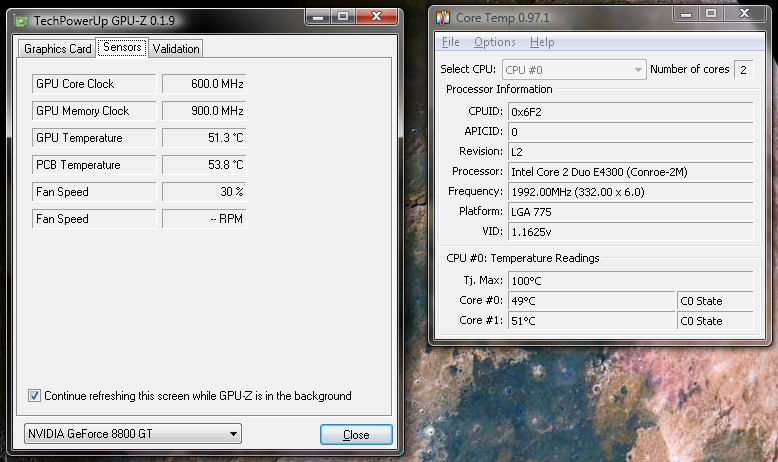Screen dimensions: 778x462
Task: Minimize the Core Temp window
Action: coord(686,13)
